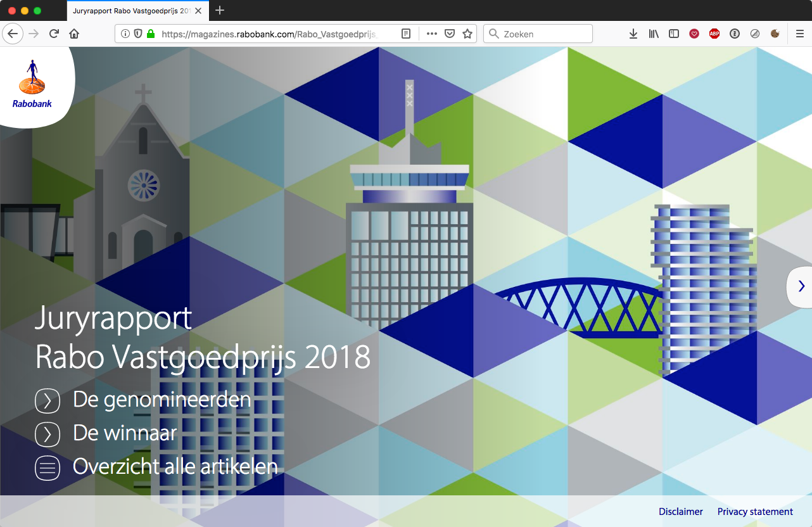This screenshot has width=812, height=527.
Task: Open the Firefox hamburger menu
Action: [800, 34]
